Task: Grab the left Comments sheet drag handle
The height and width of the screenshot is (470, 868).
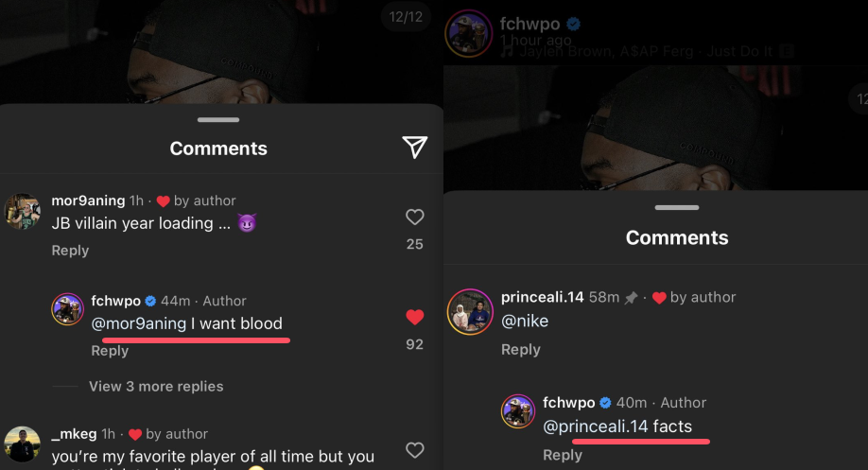Action: [x=219, y=119]
